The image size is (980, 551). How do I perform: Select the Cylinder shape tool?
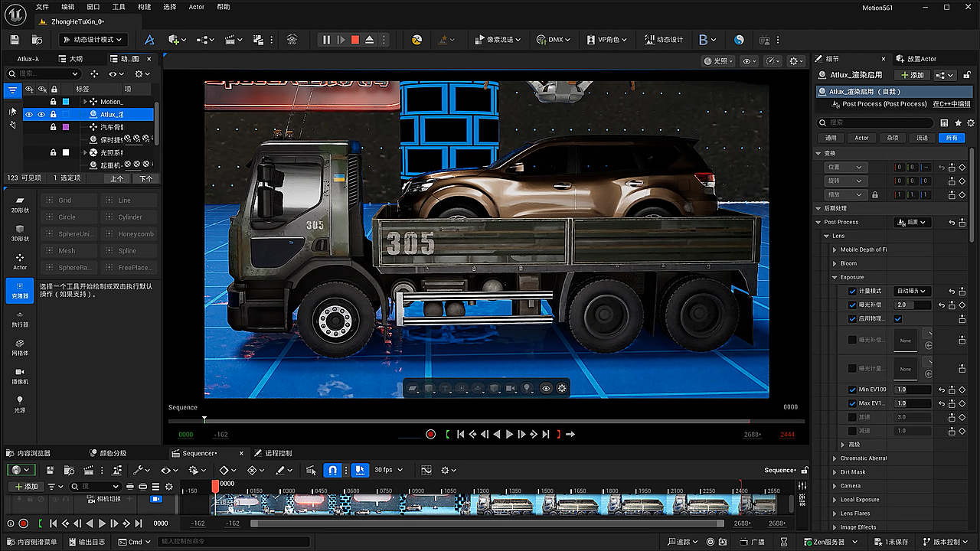pos(129,217)
